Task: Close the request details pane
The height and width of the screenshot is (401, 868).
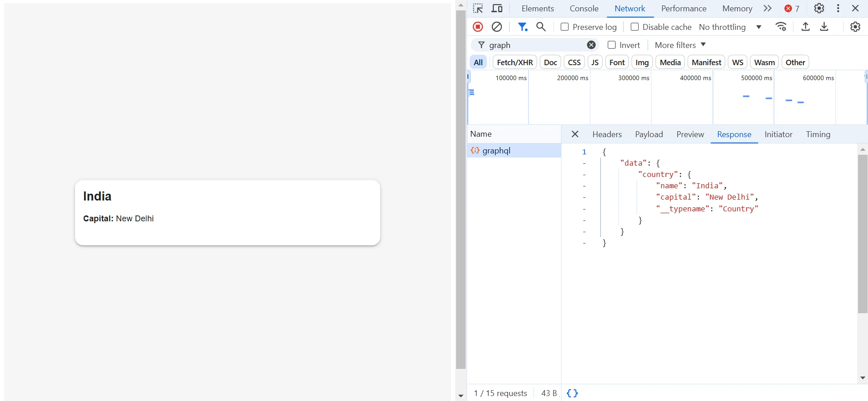Action: coord(575,134)
